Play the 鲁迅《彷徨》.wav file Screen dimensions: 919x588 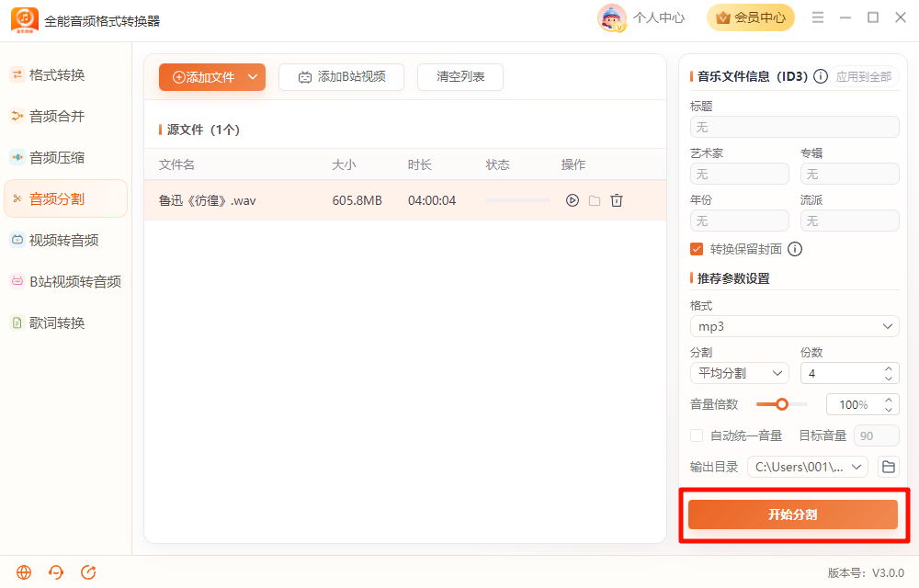[572, 200]
